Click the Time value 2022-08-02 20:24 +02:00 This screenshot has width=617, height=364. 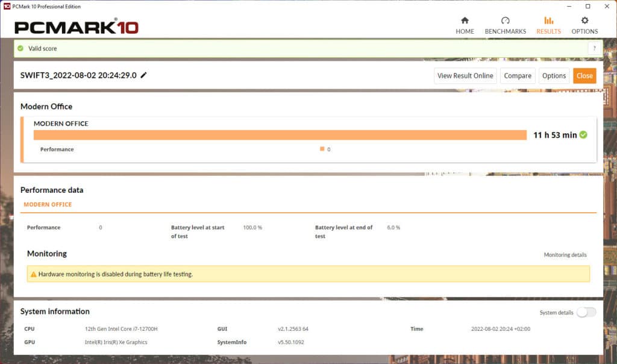501,329
